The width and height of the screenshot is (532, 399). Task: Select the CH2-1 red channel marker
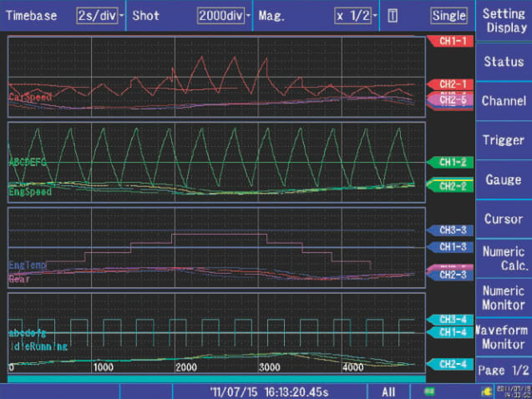450,84
